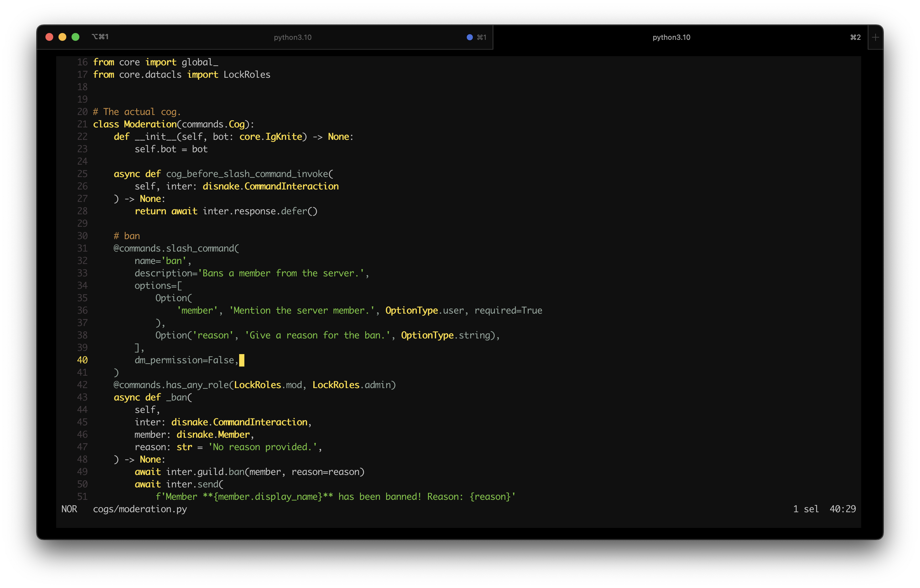Click the blue activity dot on first tab
The height and width of the screenshot is (588, 920).
click(x=469, y=37)
